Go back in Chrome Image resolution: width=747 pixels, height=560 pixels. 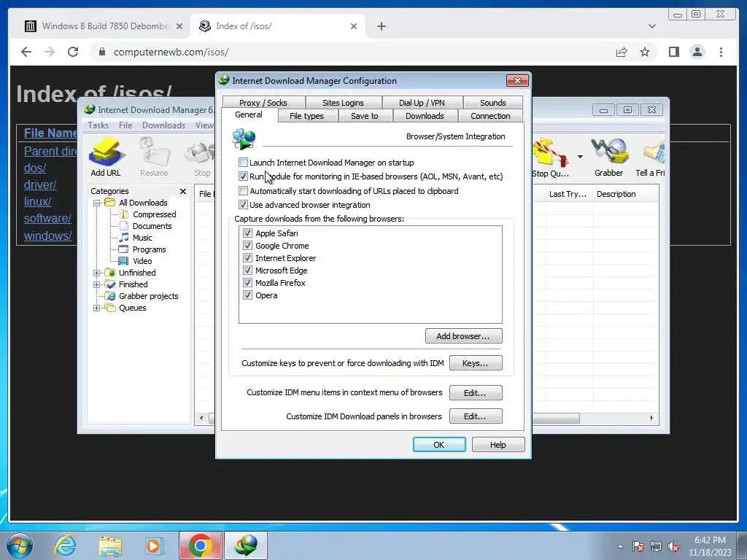26,52
